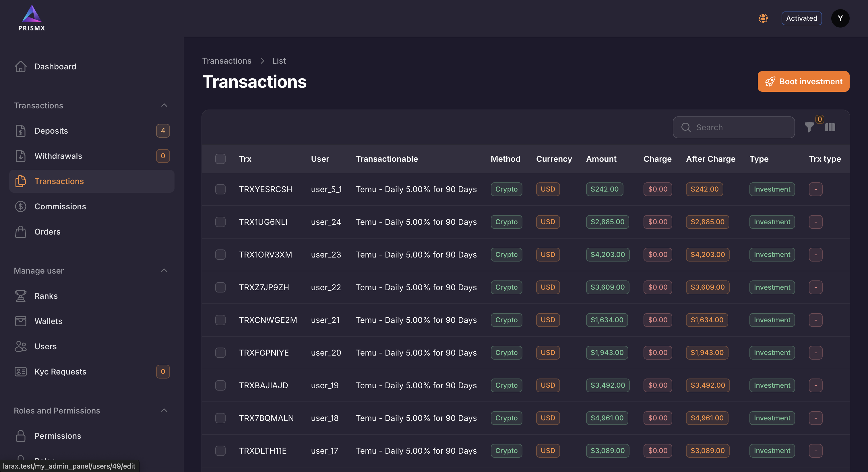Open Ranks trophy icon in sidebar

click(x=21, y=296)
